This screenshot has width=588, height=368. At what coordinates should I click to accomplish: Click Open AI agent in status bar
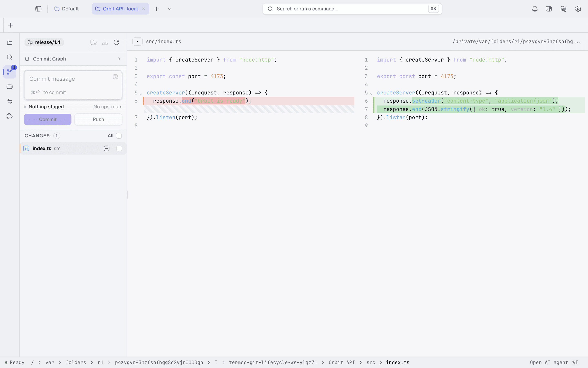(554, 362)
